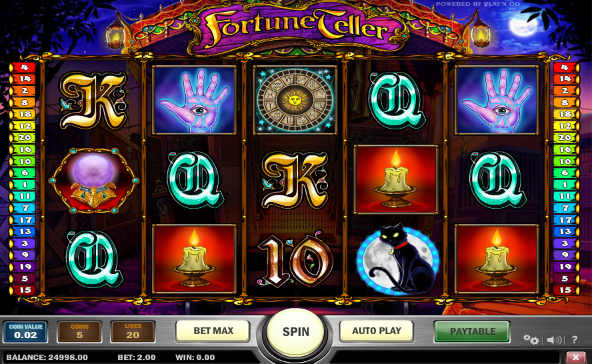The image size is (592, 364).
Task: Select payline 4 marker on the left
Action: (x=23, y=67)
